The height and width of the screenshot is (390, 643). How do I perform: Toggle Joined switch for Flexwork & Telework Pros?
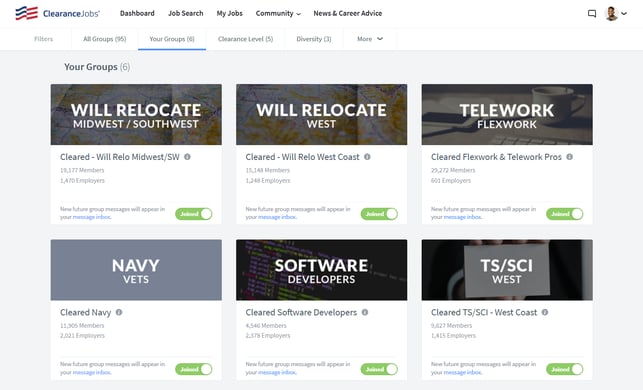coord(565,214)
